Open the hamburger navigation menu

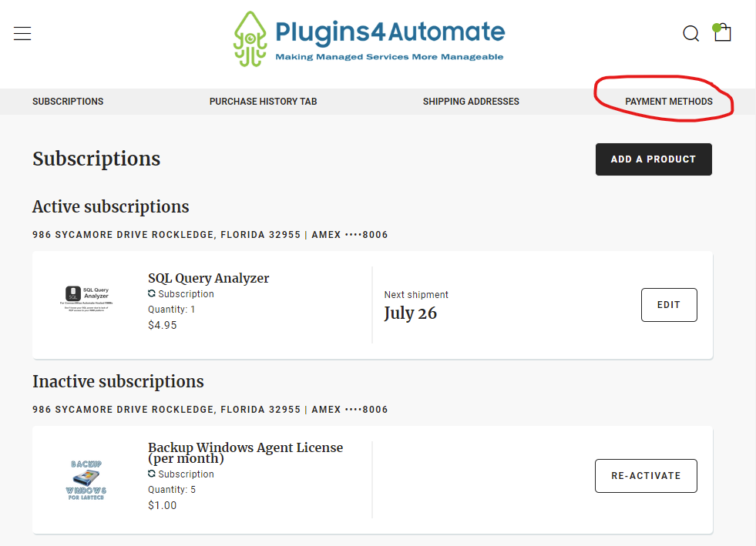tap(22, 33)
